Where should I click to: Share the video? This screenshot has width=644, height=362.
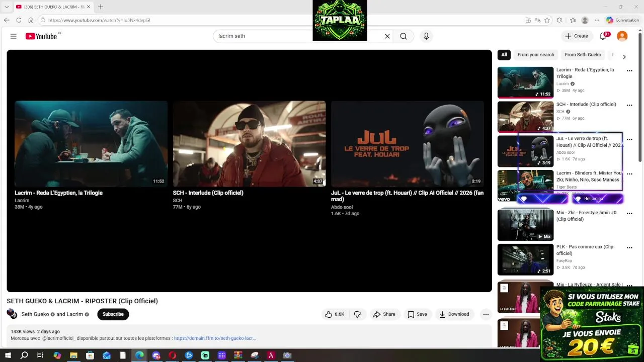[x=384, y=314]
